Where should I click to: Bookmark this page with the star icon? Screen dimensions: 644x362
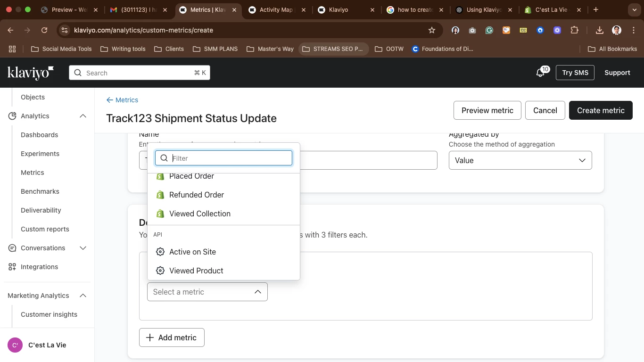point(432,30)
